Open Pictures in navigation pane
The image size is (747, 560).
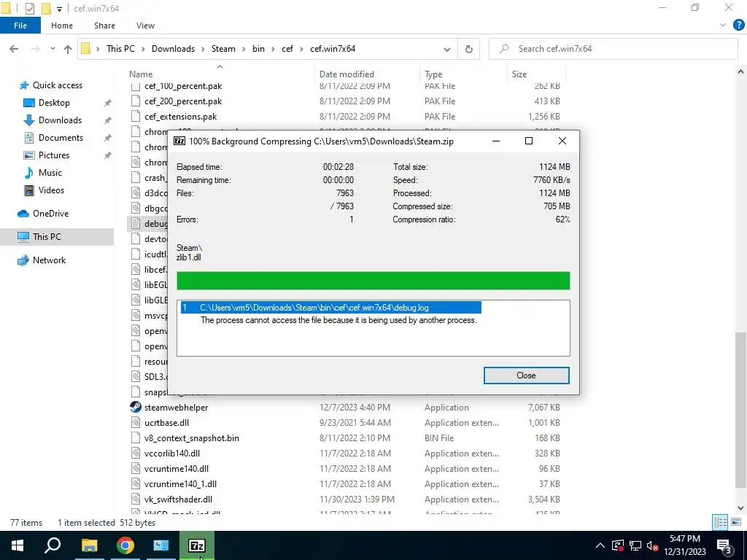[x=53, y=155]
